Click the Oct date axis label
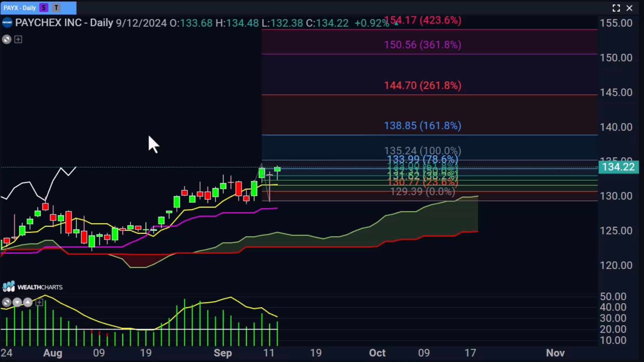644x362 pixels. pyautogui.click(x=377, y=353)
